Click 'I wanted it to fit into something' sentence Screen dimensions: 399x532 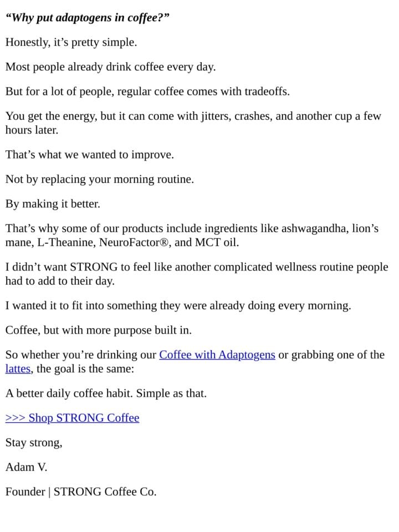click(178, 306)
